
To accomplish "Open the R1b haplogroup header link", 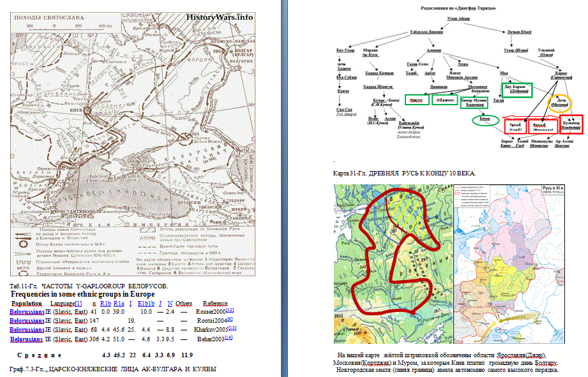I will coord(105,304).
